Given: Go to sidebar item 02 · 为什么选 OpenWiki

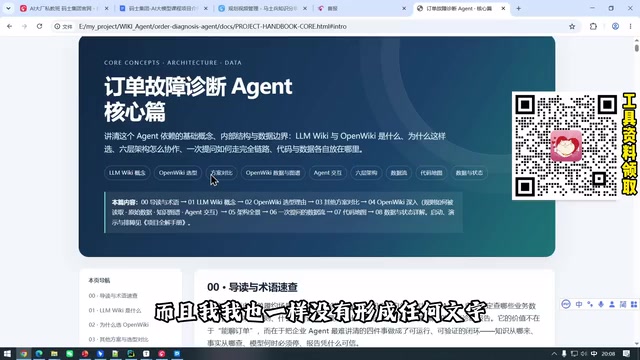Looking at the screenshot, I should point(118,325).
